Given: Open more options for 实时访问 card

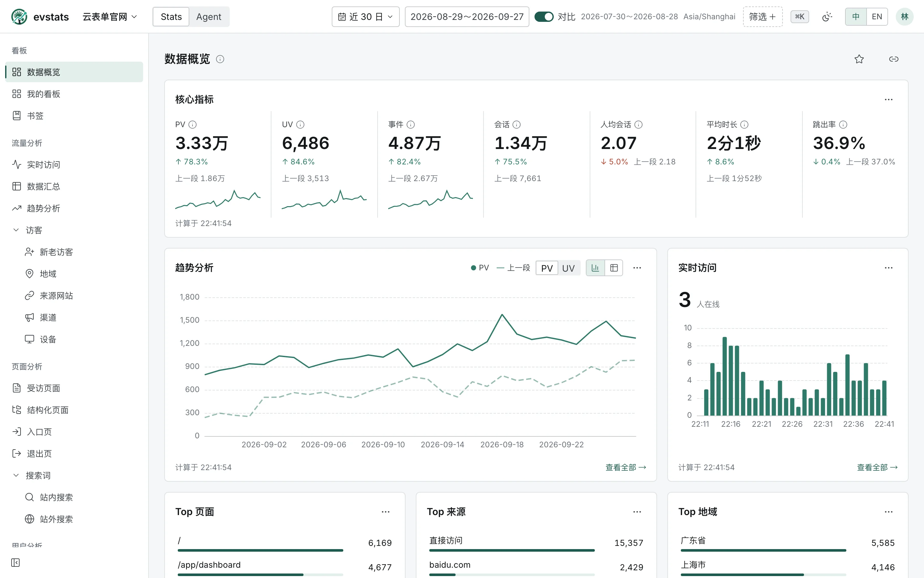Looking at the screenshot, I should (x=888, y=268).
